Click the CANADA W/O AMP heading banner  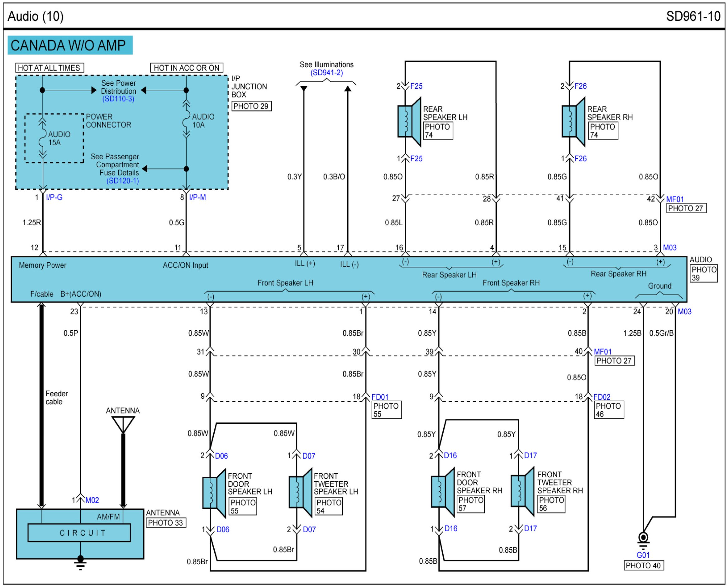coord(70,45)
